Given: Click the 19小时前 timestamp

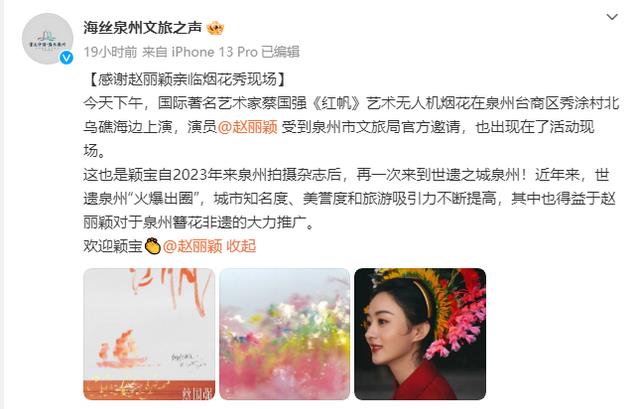Looking at the screenshot, I should click(110, 52).
